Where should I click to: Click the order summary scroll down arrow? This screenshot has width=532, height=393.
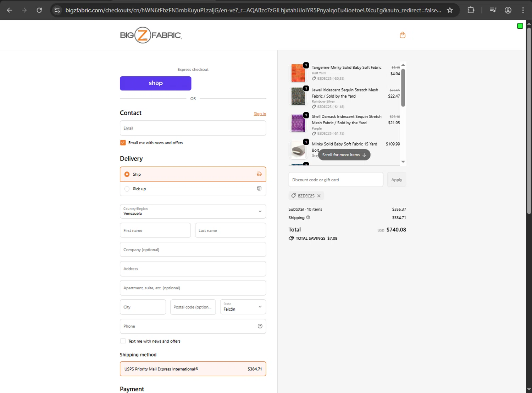[403, 162]
